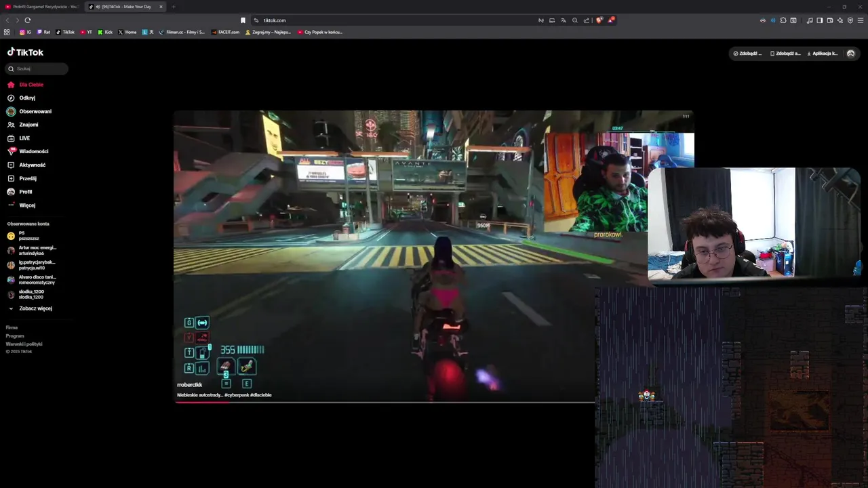Click the first Zdobądź button in header
Viewport: 868px width, 488px height.
tap(747, 54)
